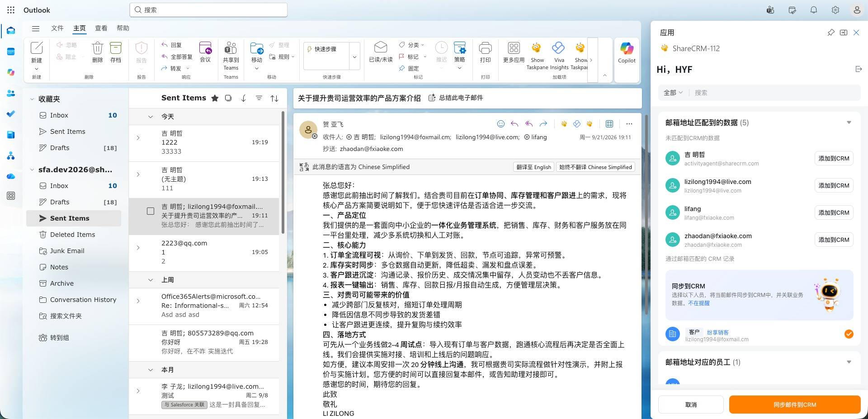
Task: Collapse the 今天 group header
Action: [x=151, y=117]
